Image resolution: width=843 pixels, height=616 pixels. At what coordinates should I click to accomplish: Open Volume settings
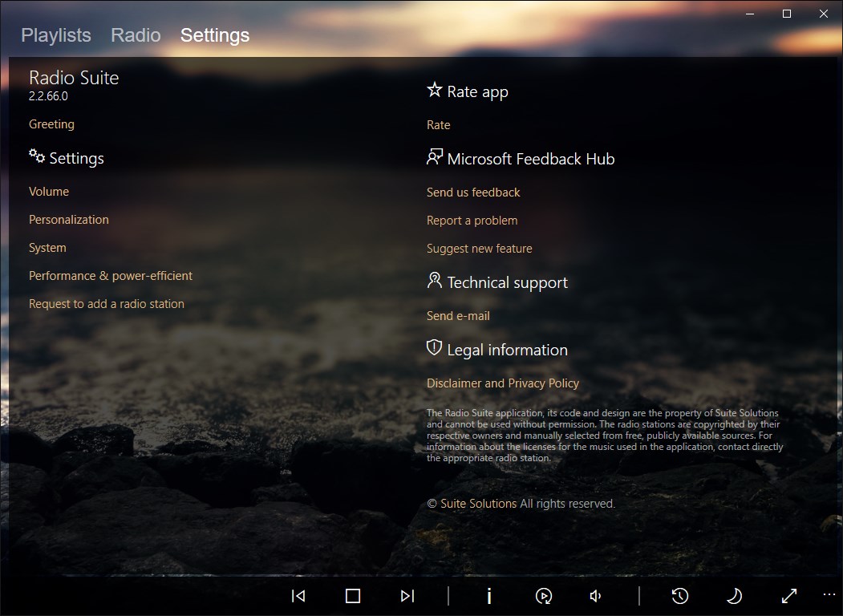[49, 192]
